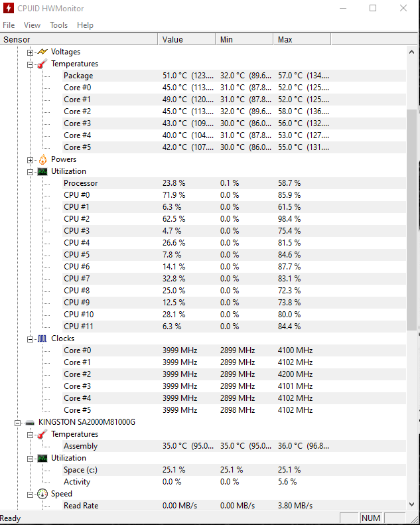Click the Voltages lightning bolt icon
Viewport: 420px width, 525px height.
42,52
